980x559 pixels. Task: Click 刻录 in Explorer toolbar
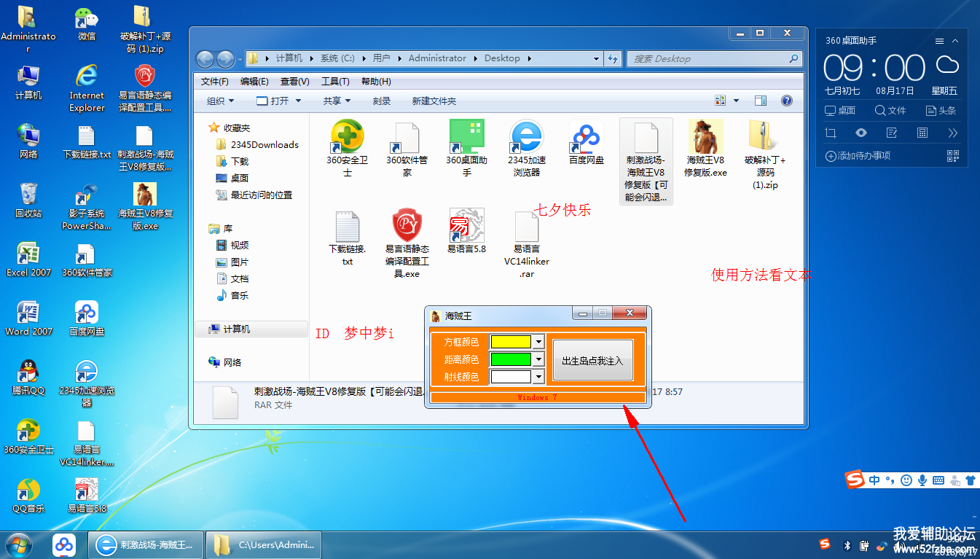pos(382,101)
